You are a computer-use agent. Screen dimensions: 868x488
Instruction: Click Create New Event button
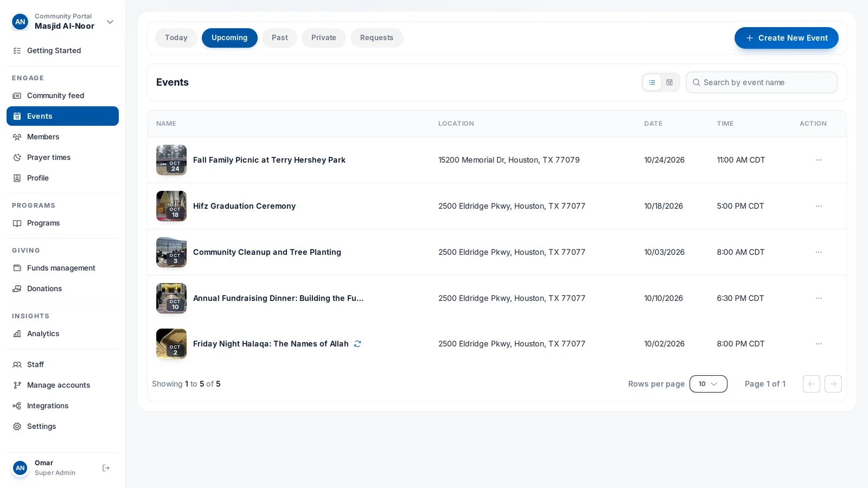[x=786, y=38]
